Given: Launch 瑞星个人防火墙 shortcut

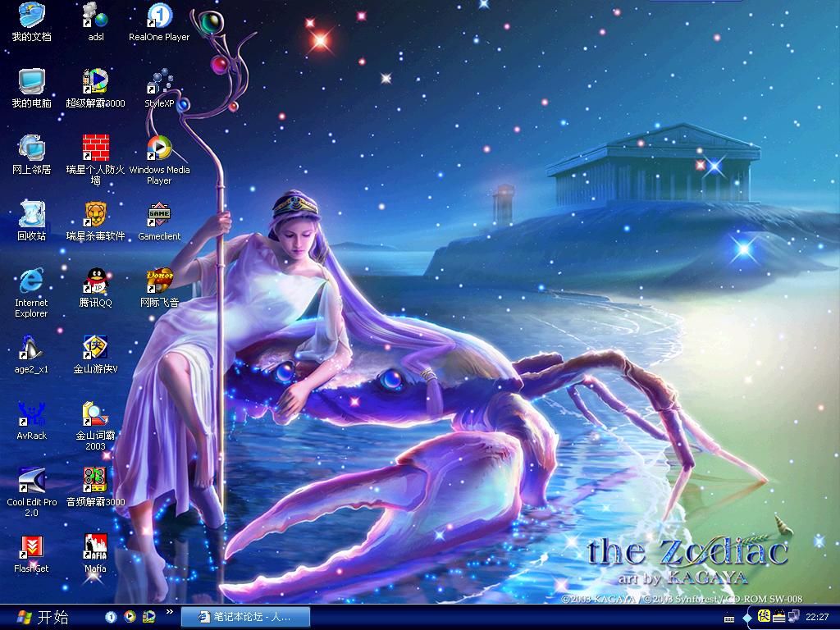Looking at the screenshot, I should (x=95, y=160).
